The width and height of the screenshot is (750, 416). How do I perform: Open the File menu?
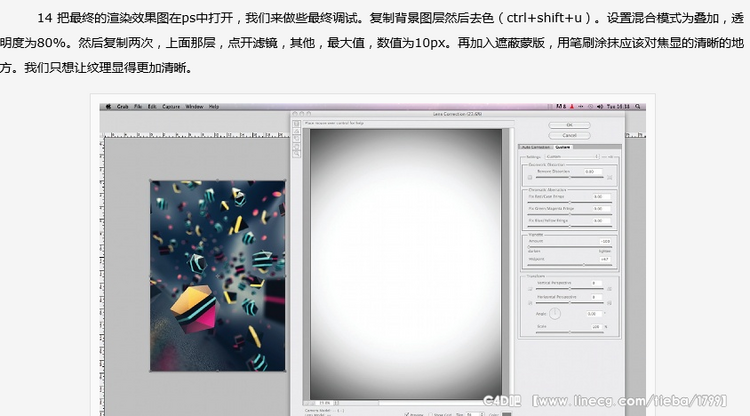138,107
